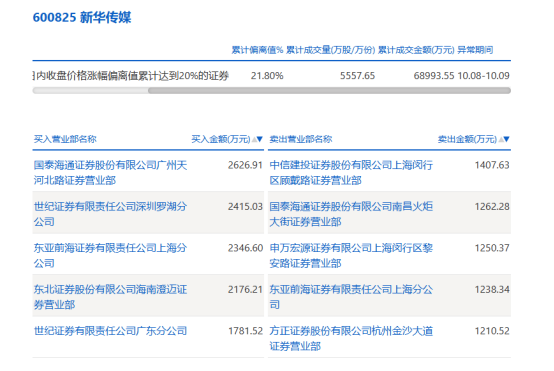Open the 600825 新华传媒 stock title link
Screen dimensions: 554x371
tap(82, 17)
